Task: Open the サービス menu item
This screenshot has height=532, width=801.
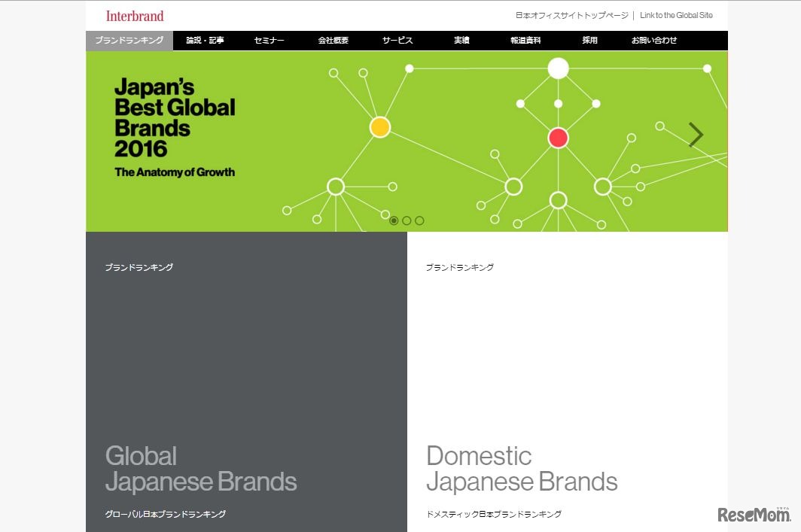Action: coord(397,41)
